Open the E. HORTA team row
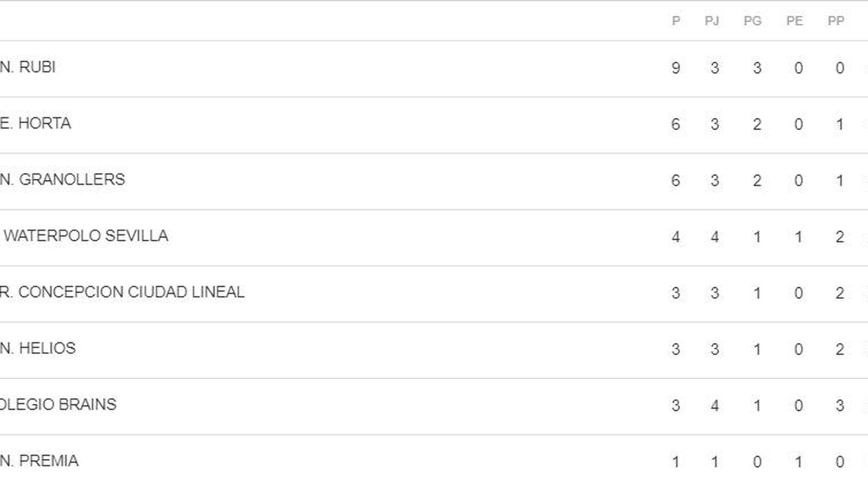This screenshot has height=488, width=868. point(36,124)
